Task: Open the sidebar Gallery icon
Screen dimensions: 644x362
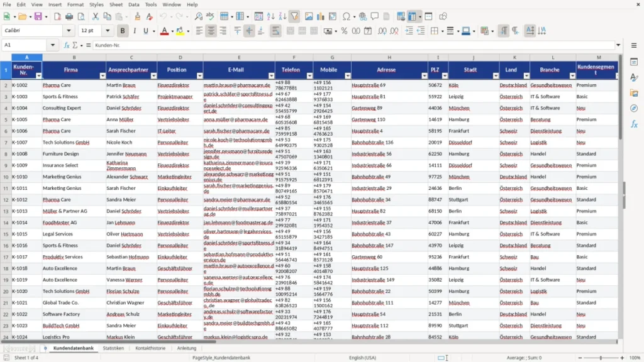Action: 634,93
